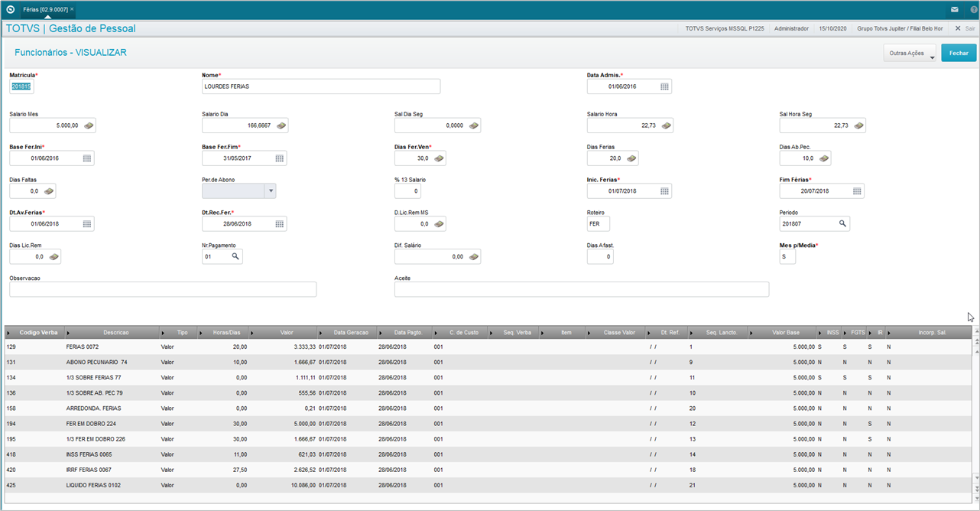980x511 pixels.
Task: Click the 15/10/2020 date in header
Action: click(x=832, y=28)
